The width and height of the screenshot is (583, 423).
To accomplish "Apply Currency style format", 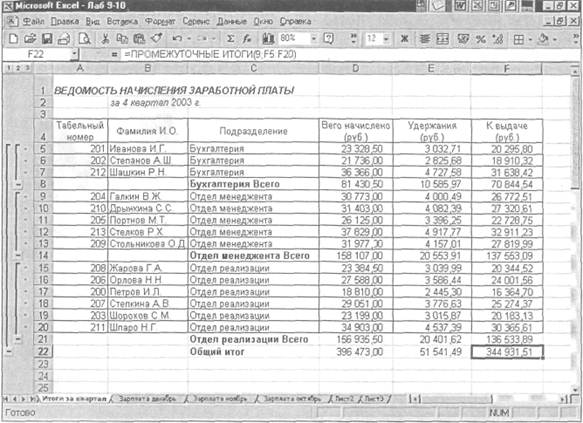I will pos(463,39).
